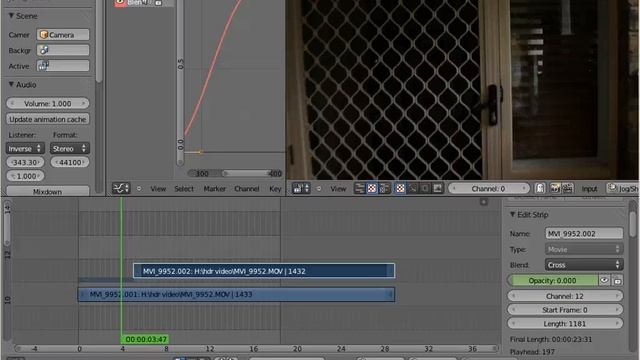The image size is (640, 360).
Task: Open the graph editor Marker menu
Action: coord(215,189)
